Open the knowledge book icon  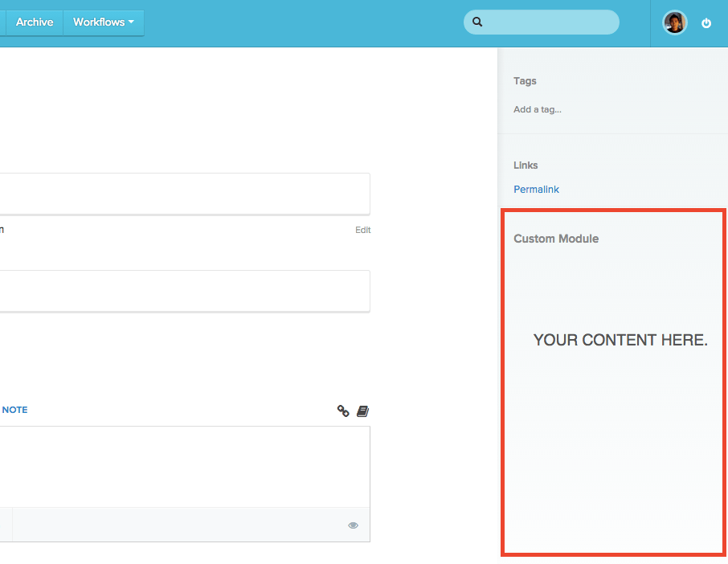click(x=362, y=411)
